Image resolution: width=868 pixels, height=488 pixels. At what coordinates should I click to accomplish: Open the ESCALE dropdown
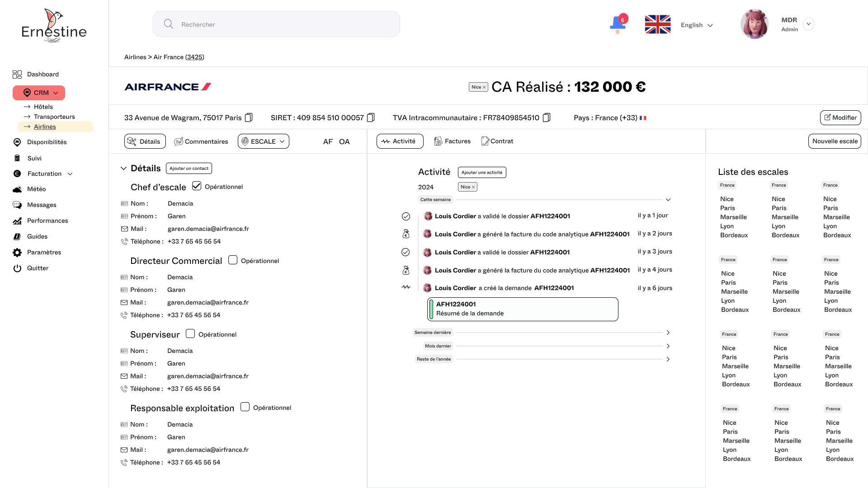tap(264, 141)
